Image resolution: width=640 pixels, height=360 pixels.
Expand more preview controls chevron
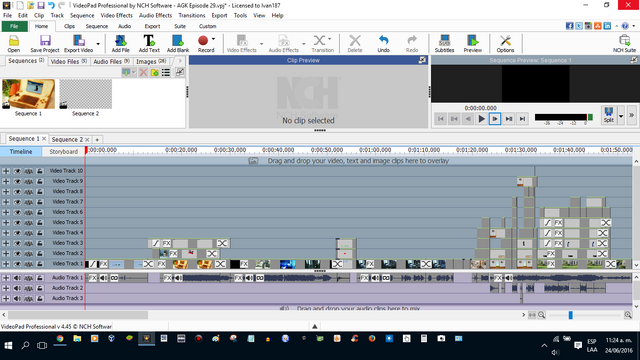tap(631, 116)
